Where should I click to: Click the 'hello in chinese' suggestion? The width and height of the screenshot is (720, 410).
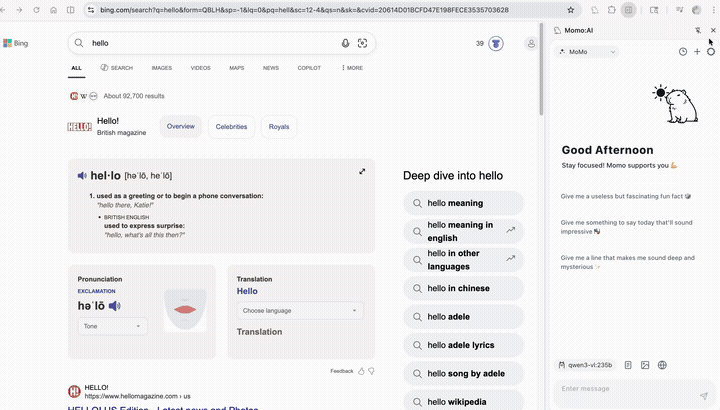click(x=463, y=288)
